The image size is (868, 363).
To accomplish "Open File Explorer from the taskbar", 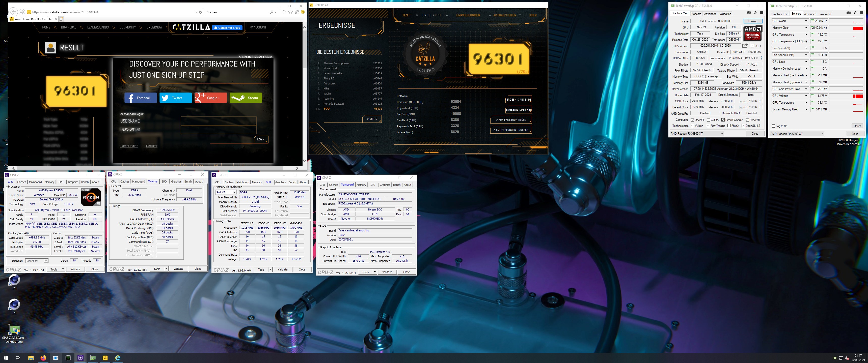I will pyautogui.click(x=31, y=358).
